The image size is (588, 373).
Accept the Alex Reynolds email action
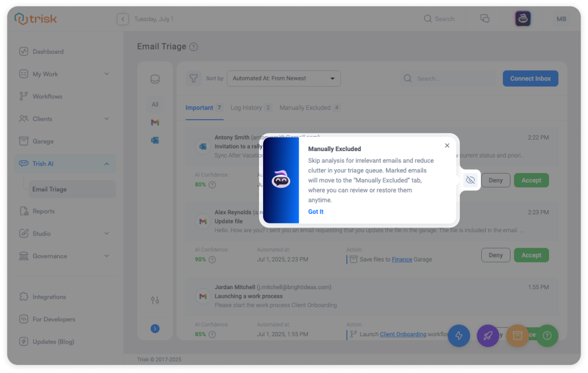531,255
